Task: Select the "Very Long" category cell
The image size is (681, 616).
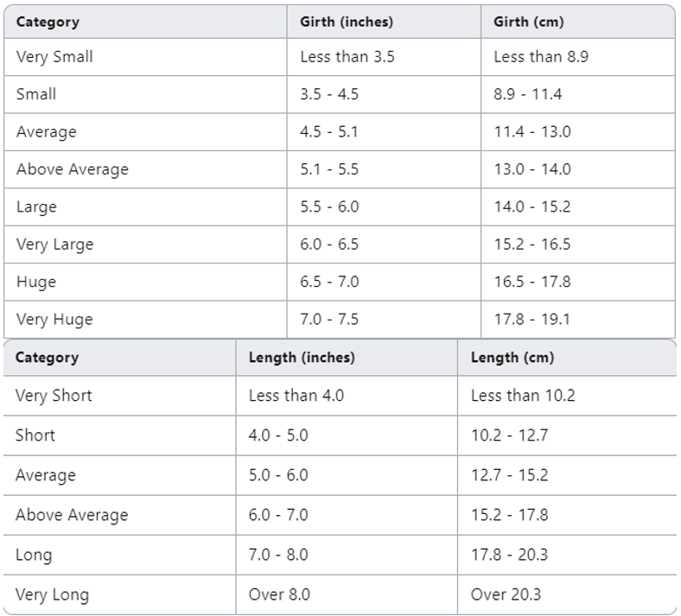Action: (52, 595)
